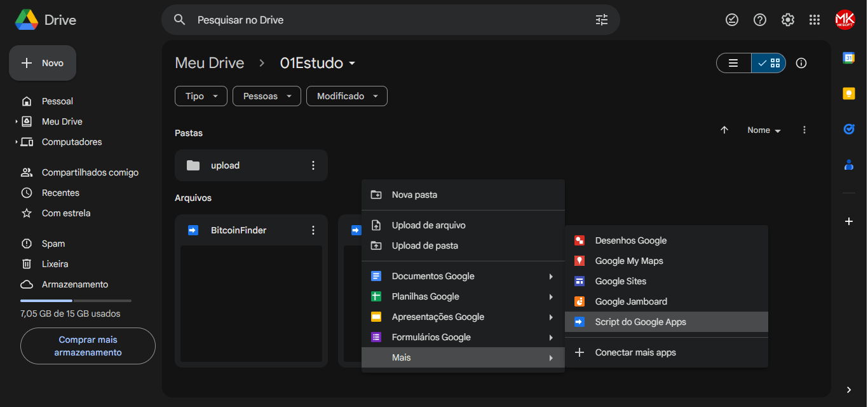
Task: Choose Nova pasta from menu
Action: [414, 195]
